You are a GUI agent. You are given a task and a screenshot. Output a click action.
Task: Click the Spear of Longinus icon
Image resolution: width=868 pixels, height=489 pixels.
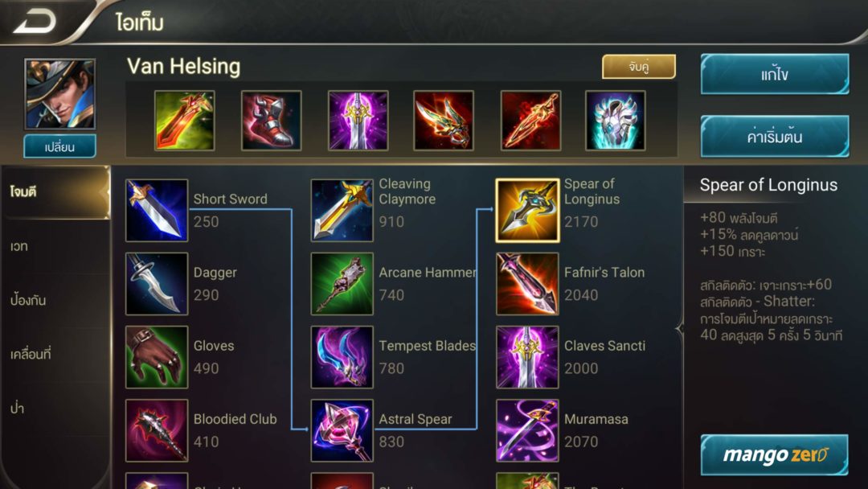point(527,210)
